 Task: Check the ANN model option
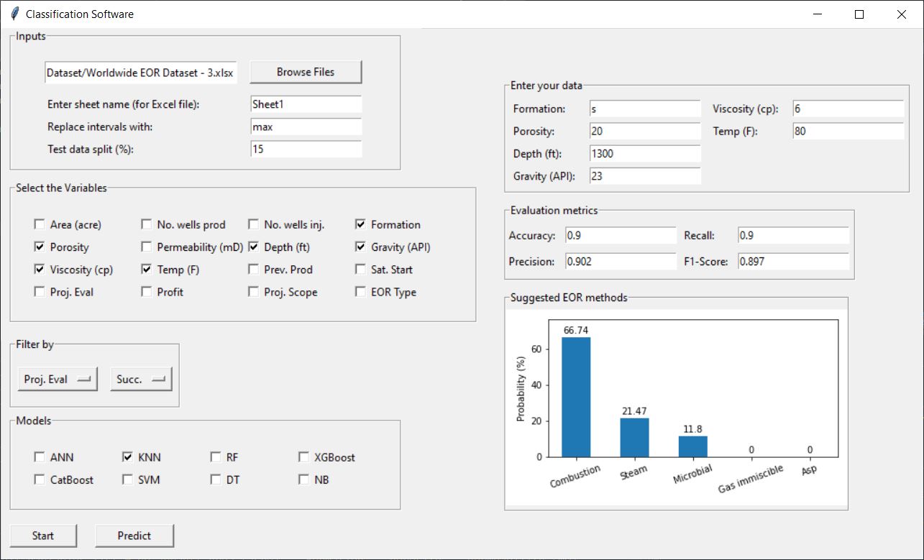pyautogui.click(x=40, y=457)
